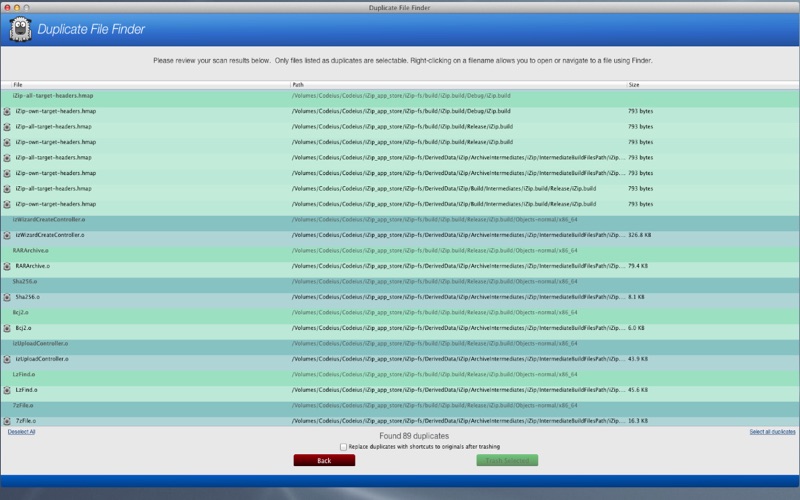
Task: Click sheep icon for iZip-own-target-headers.hmap in iZip-fs/build Release
Action: [7, 142]
